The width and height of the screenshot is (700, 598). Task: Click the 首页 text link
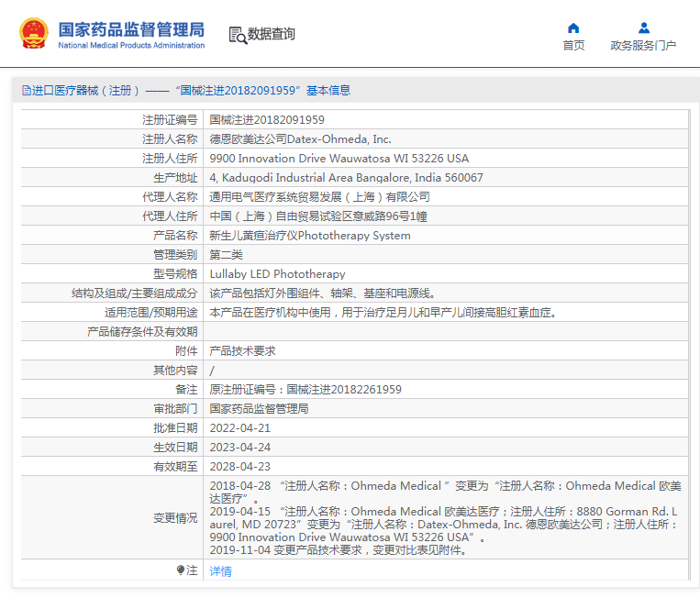tap(573, 46)
